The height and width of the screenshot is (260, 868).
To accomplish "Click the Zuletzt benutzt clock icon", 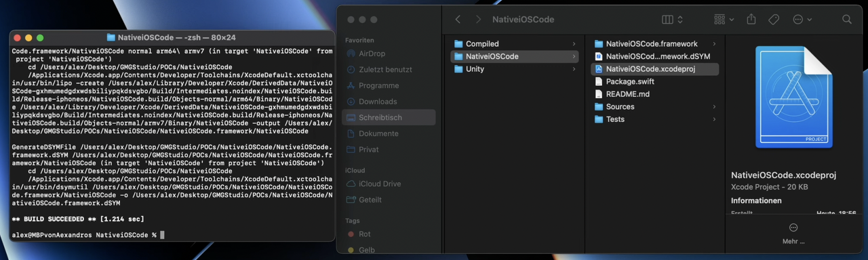I will pyautogui.click(x=351, y=70).
